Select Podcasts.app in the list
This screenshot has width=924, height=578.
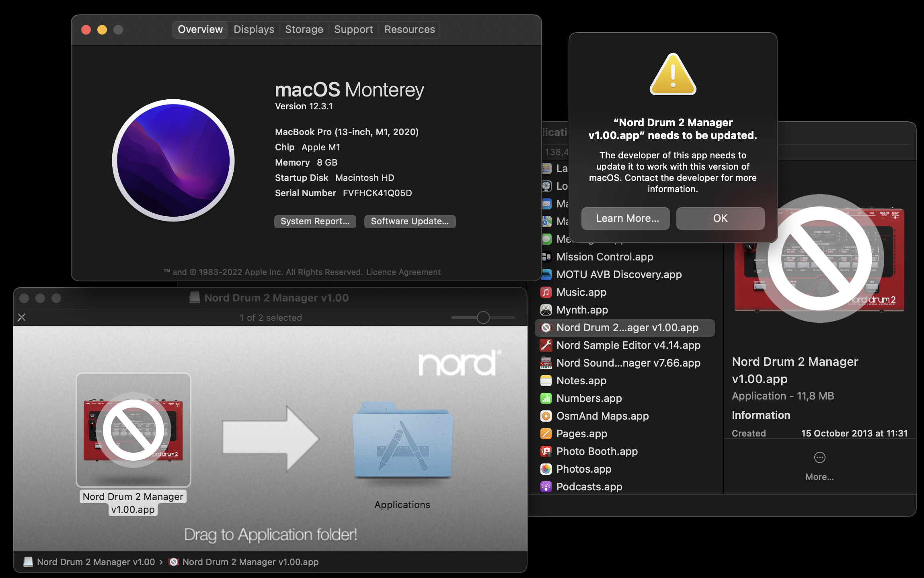pos(625,487)
